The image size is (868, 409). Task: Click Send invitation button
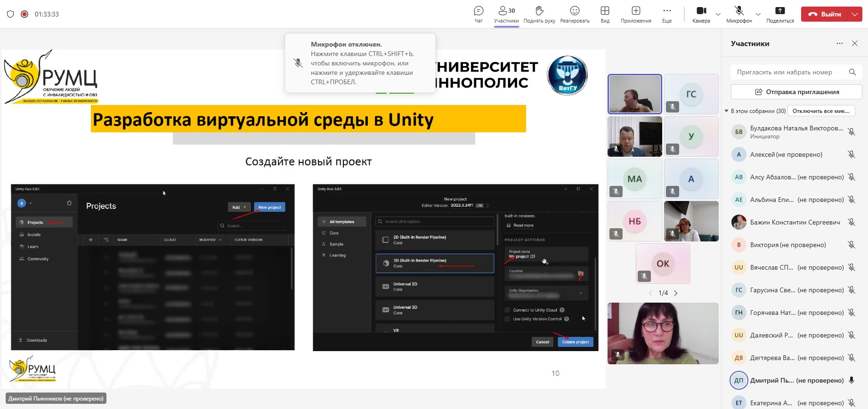pyautogui.click(x=796, y=92)
